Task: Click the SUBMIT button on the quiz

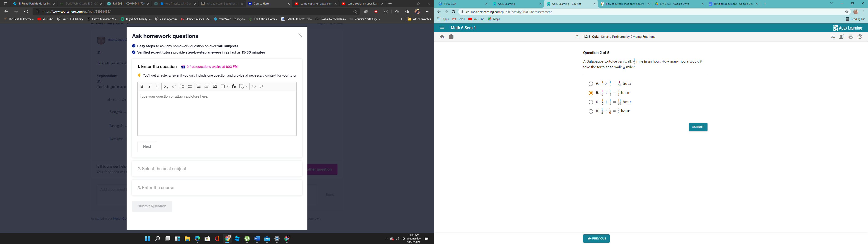Action: (x=698, y=127)
